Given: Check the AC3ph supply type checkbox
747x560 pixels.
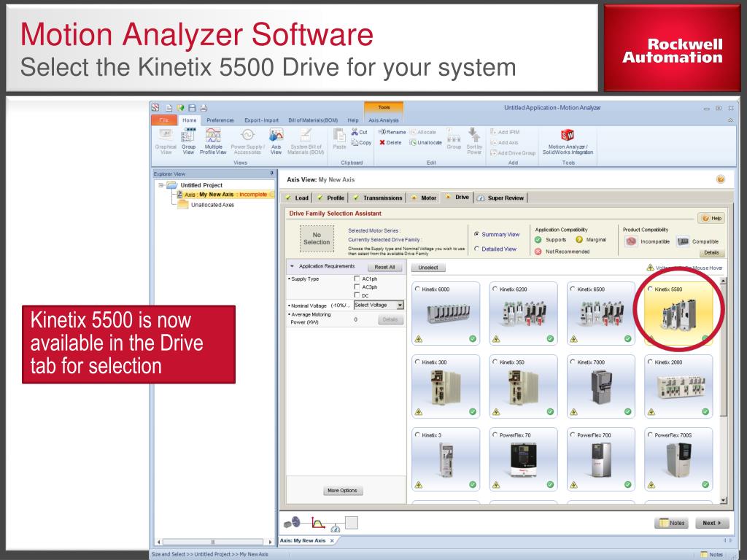Looking at the screenshot, I should point(357,287).
